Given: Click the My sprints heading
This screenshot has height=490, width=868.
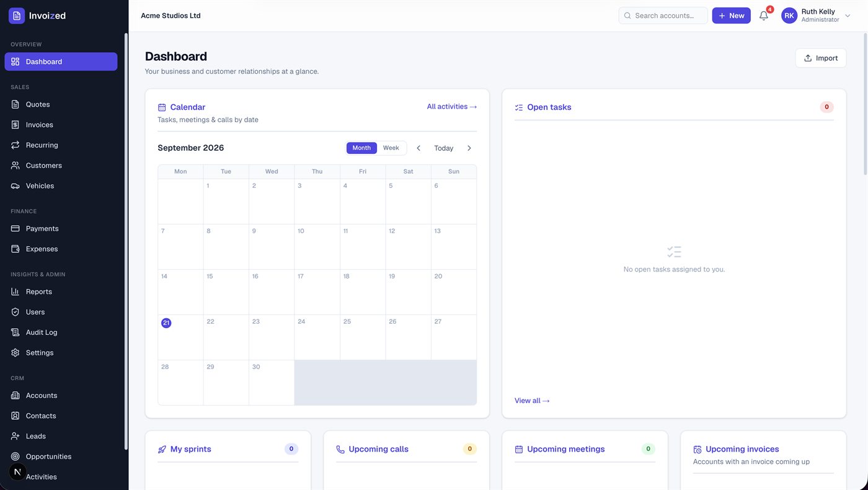Looking at the screenshot, I should click(x=190, y=449).
